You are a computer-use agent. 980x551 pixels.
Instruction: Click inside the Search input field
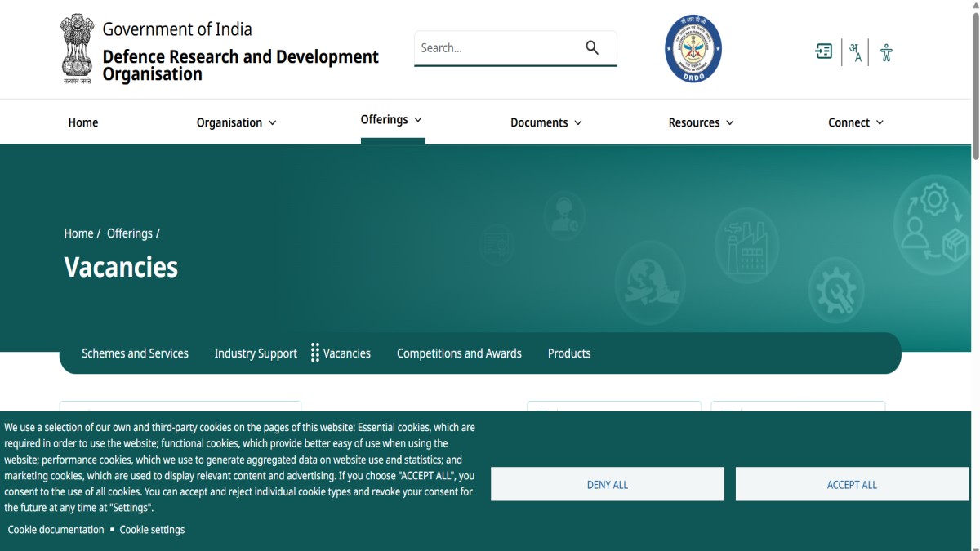point(497,48)
